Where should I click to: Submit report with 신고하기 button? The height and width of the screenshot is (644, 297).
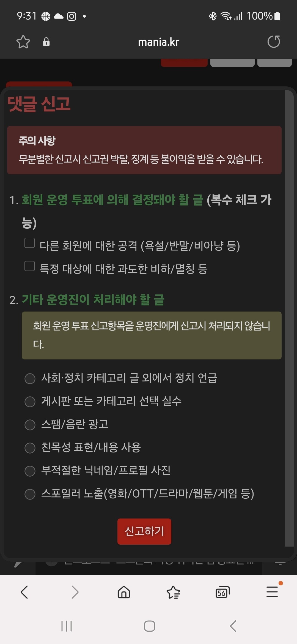[144, 531]
